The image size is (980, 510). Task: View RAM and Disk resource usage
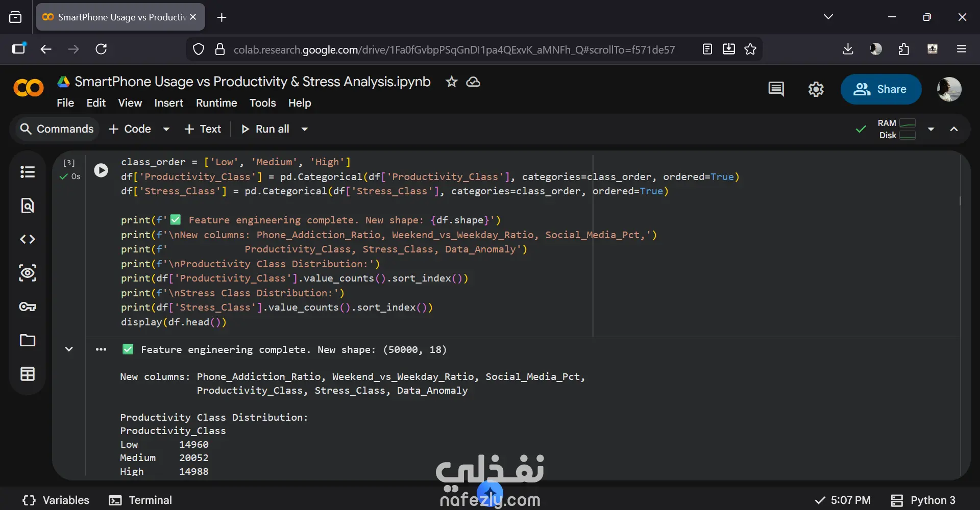point(896,129)
